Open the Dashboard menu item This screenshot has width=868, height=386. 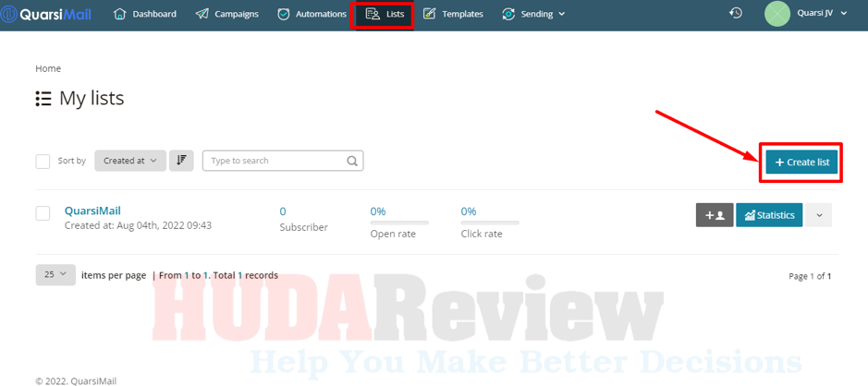coord(145,14)
